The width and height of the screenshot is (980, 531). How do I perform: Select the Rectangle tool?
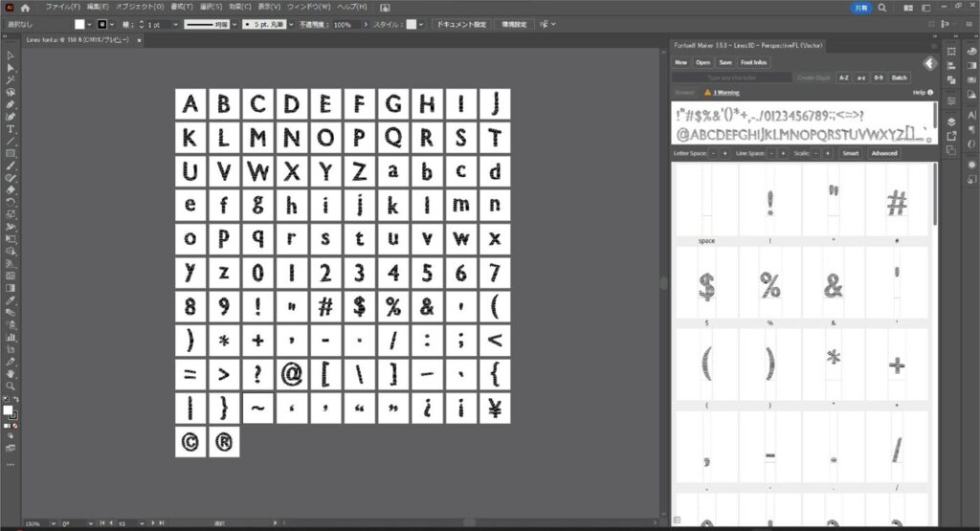11,154
